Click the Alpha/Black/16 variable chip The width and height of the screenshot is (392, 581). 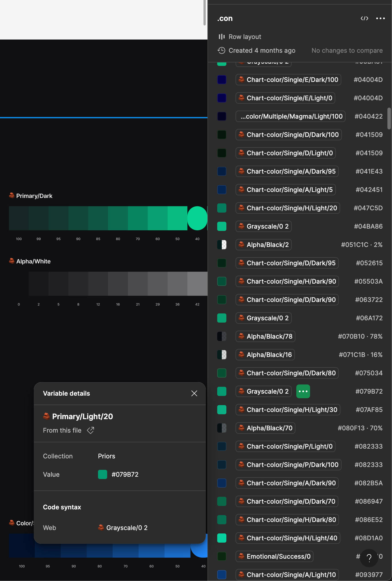click(x=265, y=355)
